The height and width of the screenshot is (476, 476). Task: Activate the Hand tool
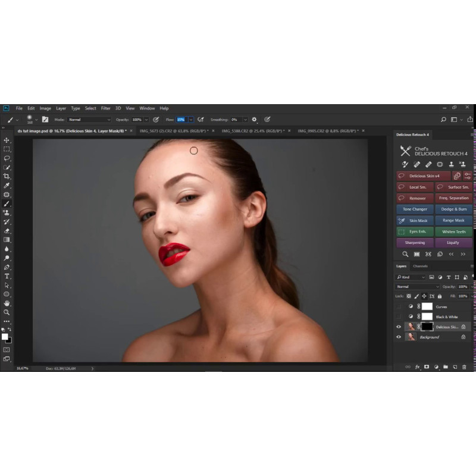click(7, 303)
